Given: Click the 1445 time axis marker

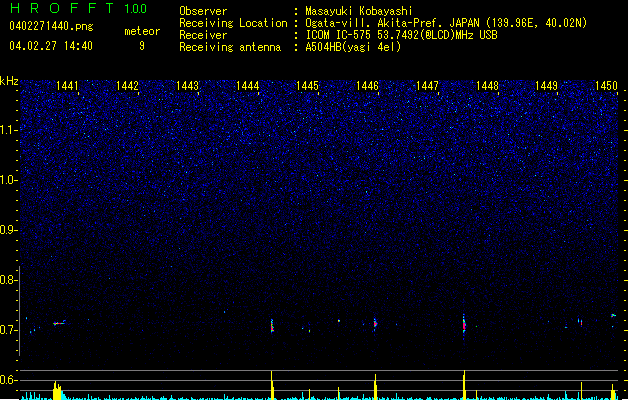Looking at the screenshot, I should coord(307,86).
